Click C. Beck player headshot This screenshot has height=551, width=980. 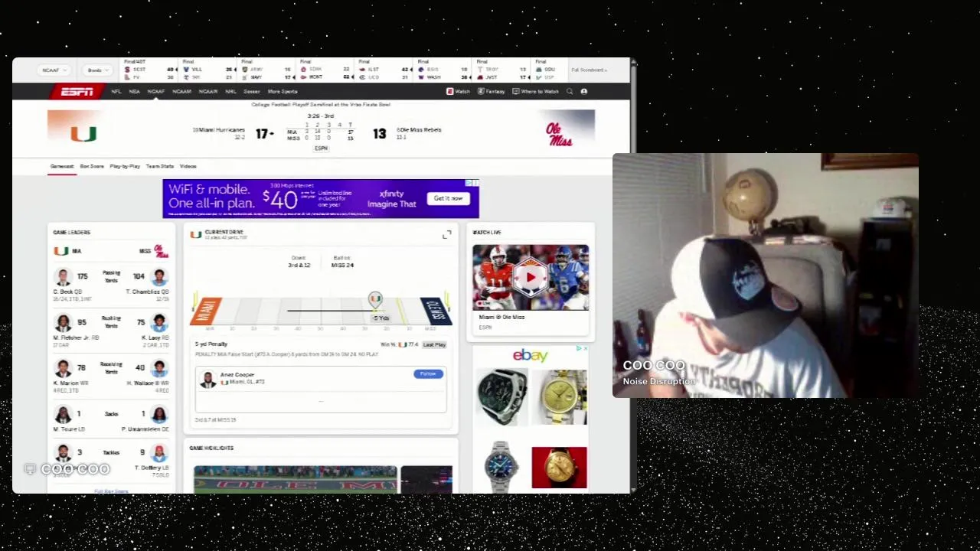[64, 277]
